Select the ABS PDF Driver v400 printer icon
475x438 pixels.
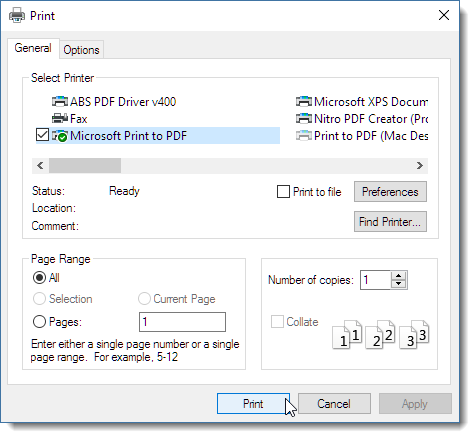pyautogui.click(x=60, y=102)
